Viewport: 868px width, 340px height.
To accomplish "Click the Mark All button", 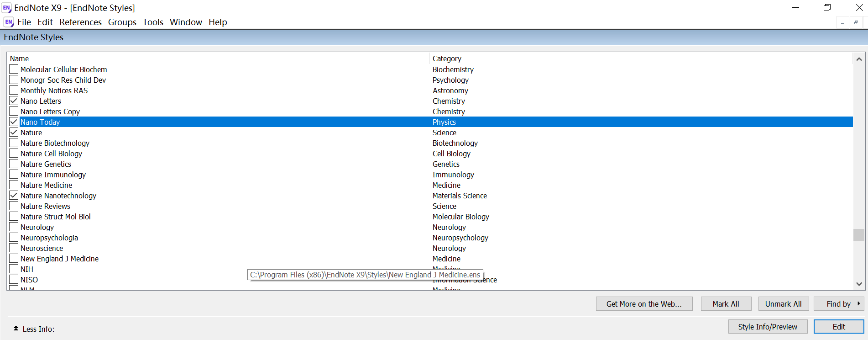I will click(726, 304).
